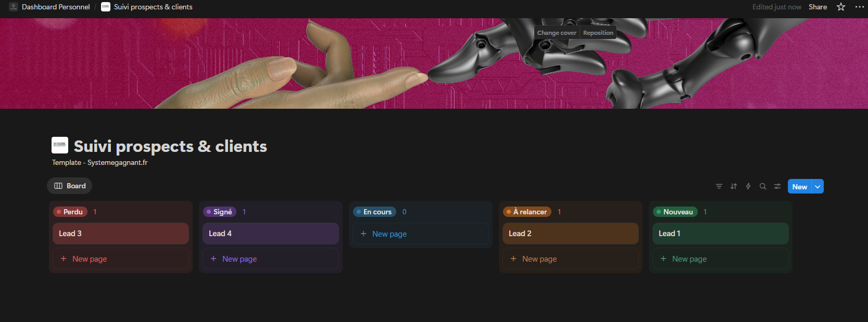Click the Template - Systemegagnant.fr description
The image size is (868, 322).
[x=99, y=162]
